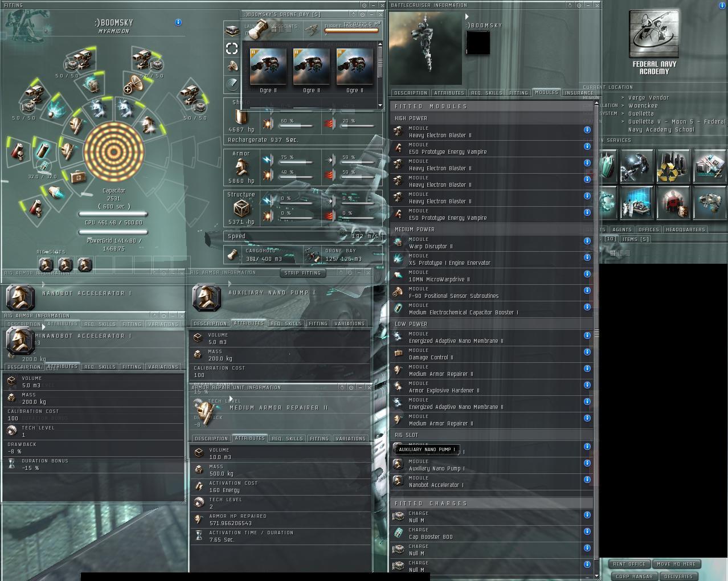Image resolution: width=728 pixels, height=581 pixels.
Task: Click the CPU 461.48 / 500.00 usage bar
Action: [113, 215]
